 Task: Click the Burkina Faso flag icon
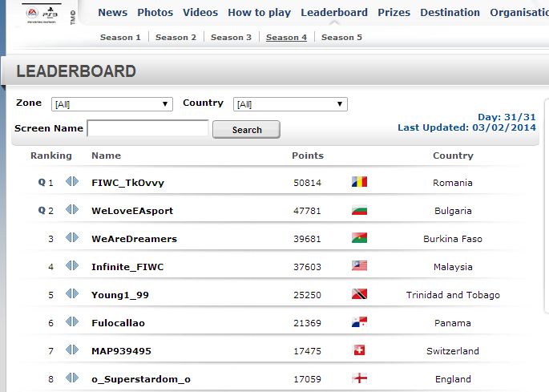pos(359,238)
